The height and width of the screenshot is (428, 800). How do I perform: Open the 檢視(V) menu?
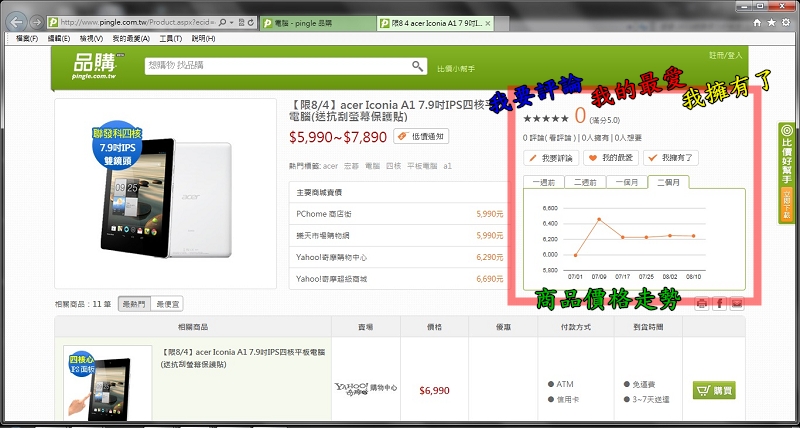tap(91, 39)
